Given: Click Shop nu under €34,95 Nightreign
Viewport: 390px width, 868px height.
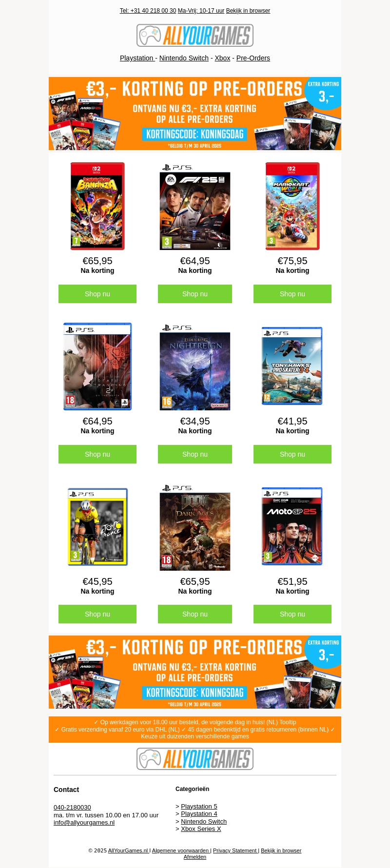Looking at the screenshot, I should tap(195, 454).
